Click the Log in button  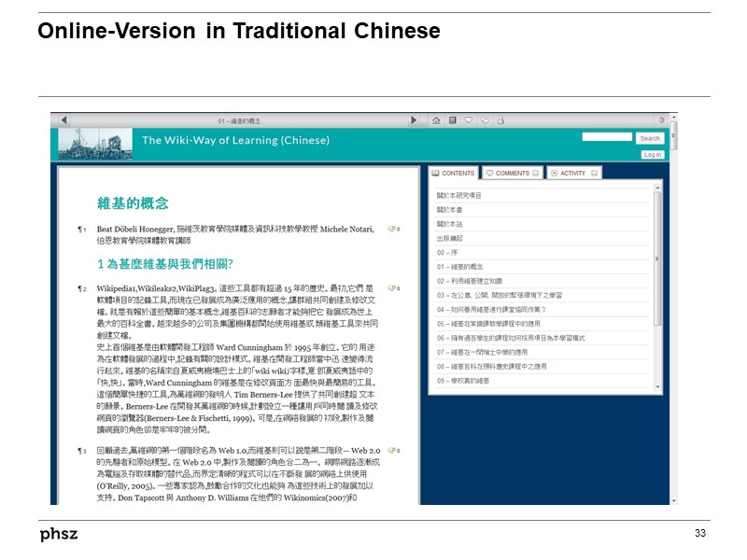coord(652,154)
